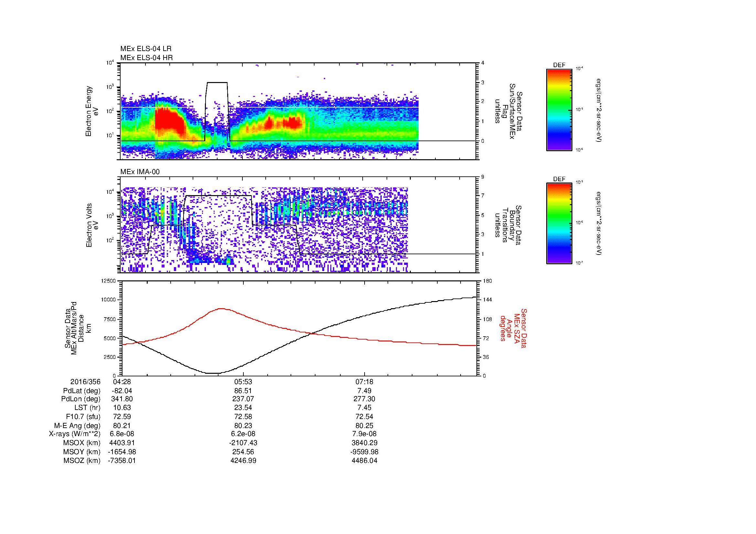Click the 'F10.7 (sfu)' row label
The width and height of the screenshot is (756, 534).
(83, 417)
